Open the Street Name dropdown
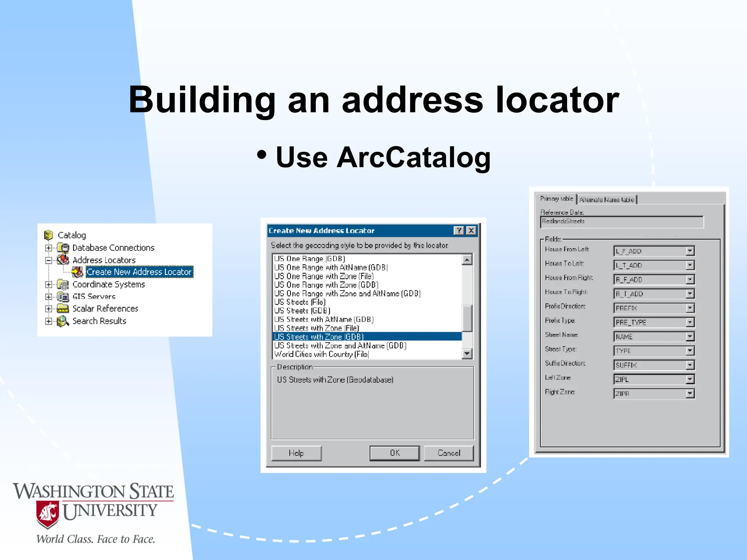Viewport: 747px width, 560px height. (689, 337)
